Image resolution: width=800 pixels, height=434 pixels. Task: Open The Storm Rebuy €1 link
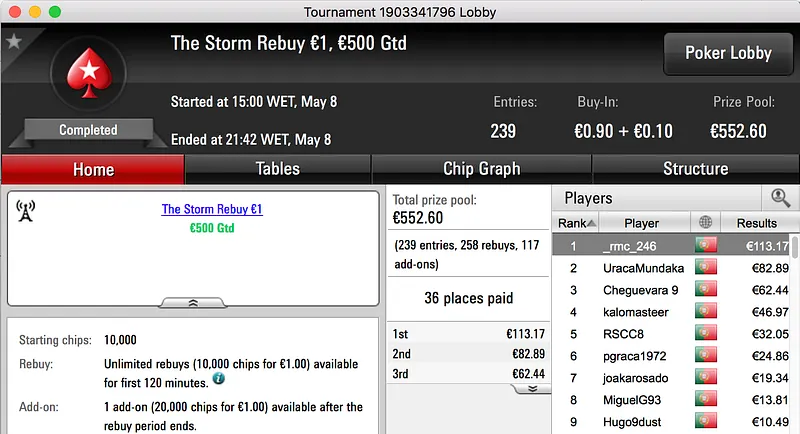(212, 210)
